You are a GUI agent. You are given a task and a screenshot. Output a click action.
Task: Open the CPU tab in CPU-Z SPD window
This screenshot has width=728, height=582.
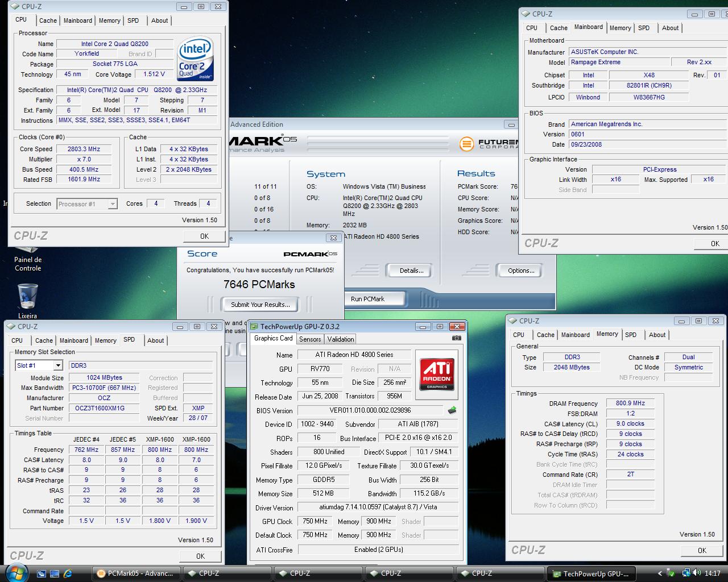tap(17, 340)
